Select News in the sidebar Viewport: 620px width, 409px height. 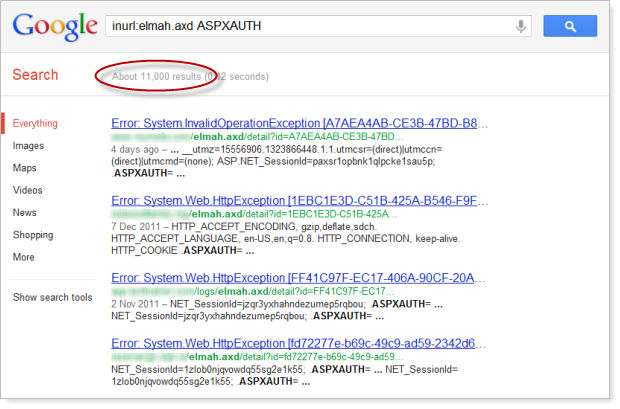25,212
